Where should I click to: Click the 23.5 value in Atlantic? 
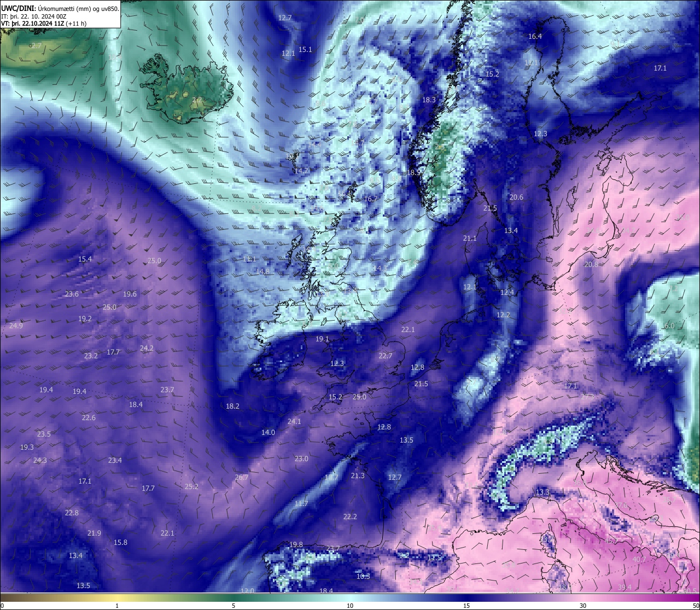click(44, 434)
